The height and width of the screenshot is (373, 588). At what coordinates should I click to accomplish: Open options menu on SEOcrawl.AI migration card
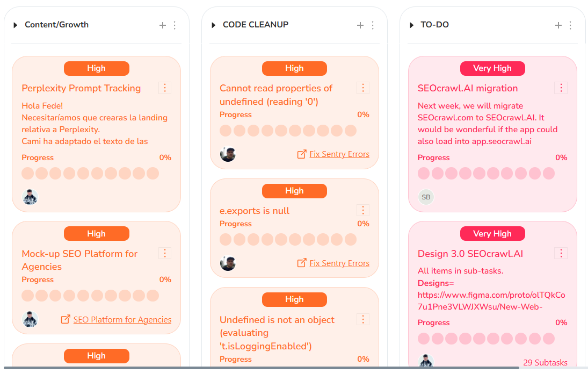(561, 88)
